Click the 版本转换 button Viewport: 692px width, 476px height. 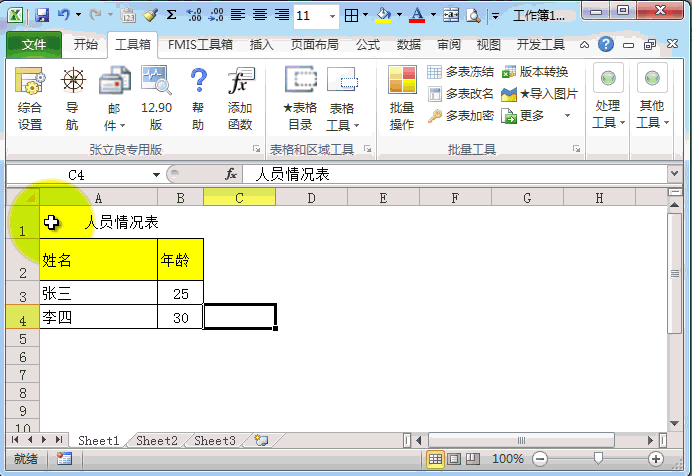535,72
